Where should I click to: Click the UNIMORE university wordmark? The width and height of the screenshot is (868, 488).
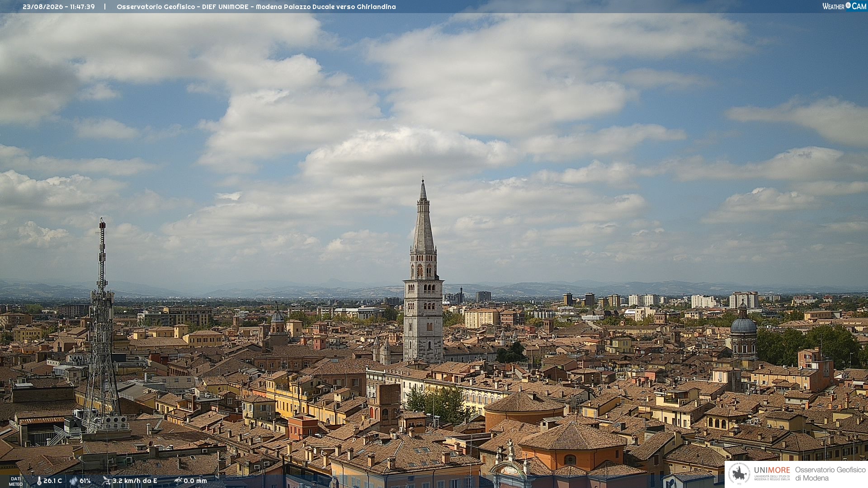772,473
